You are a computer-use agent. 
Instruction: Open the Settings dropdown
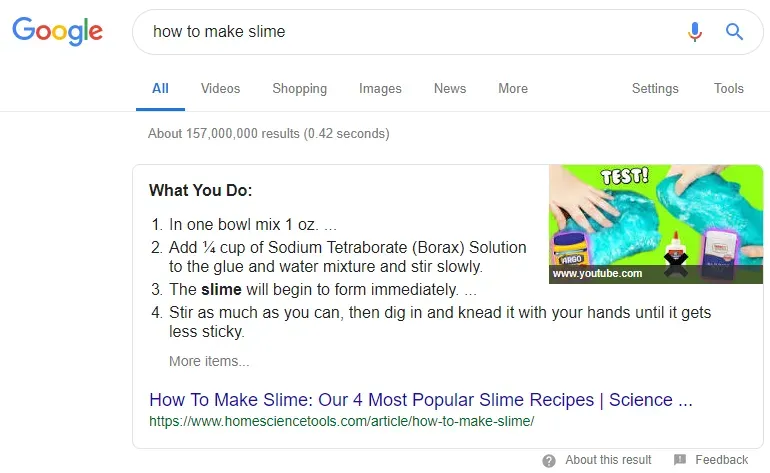tap(655, 88)
